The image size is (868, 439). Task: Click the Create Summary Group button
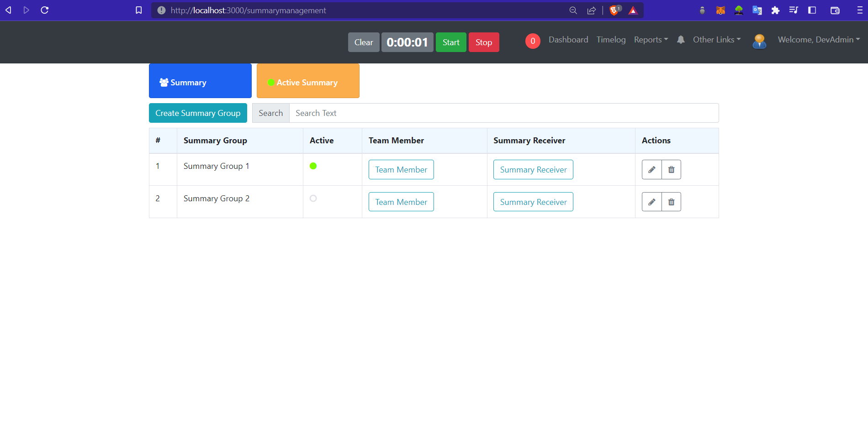pyautogui.click(x=198, y=113)
